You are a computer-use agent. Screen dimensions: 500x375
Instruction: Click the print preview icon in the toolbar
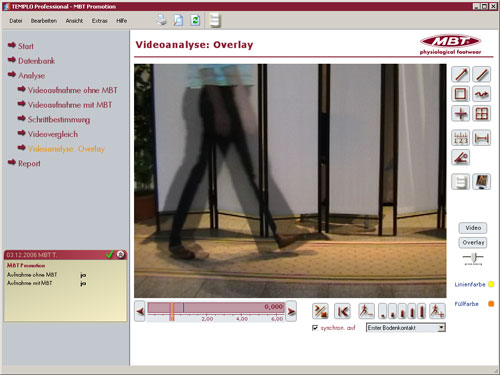[178, 20]
